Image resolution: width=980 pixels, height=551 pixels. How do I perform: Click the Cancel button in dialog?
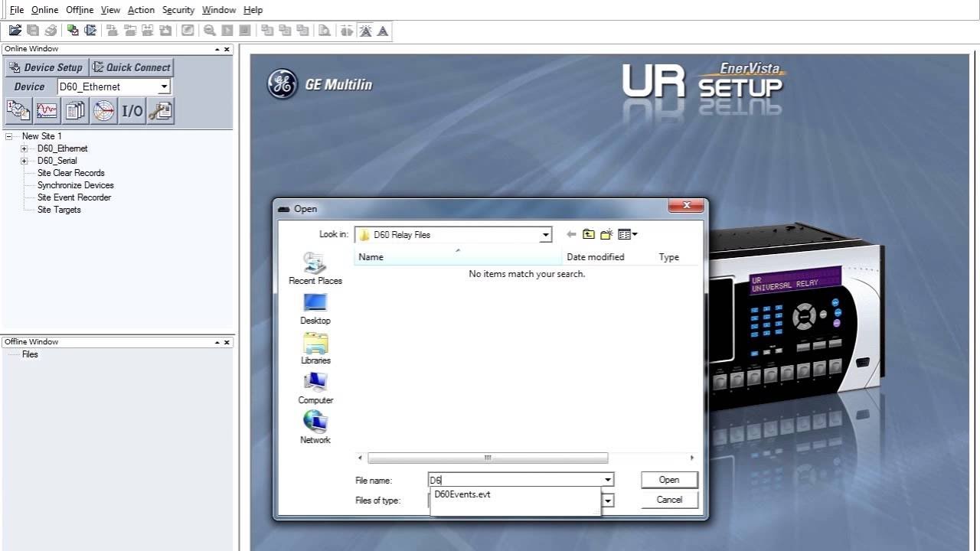[x=669, y=500]
